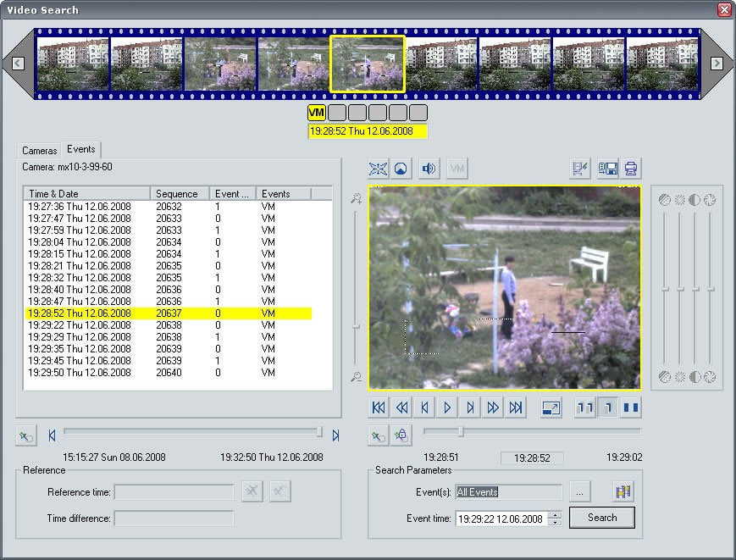Click the zoom-in magnifier beside the video
The height and width of the screenshot is (560, 736).
[357, 198]
